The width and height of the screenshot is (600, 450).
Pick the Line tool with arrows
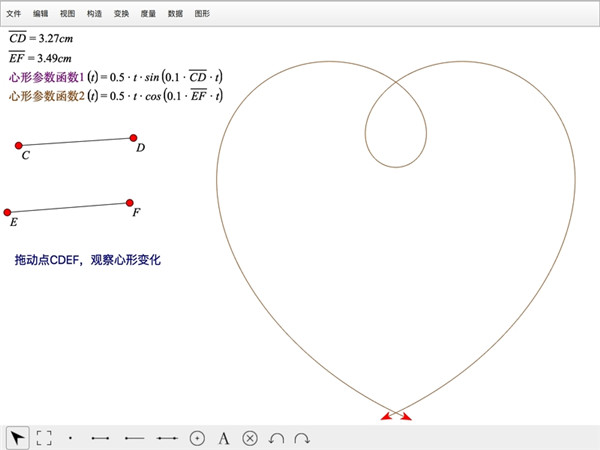pos(167,438)
